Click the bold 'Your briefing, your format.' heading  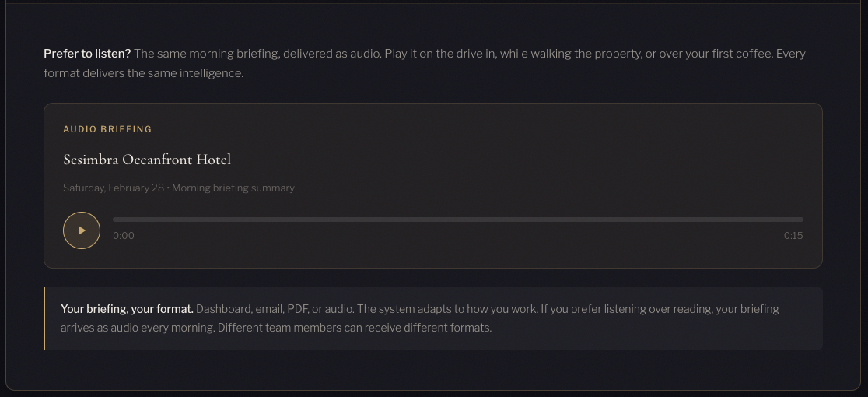pos(127,309)
